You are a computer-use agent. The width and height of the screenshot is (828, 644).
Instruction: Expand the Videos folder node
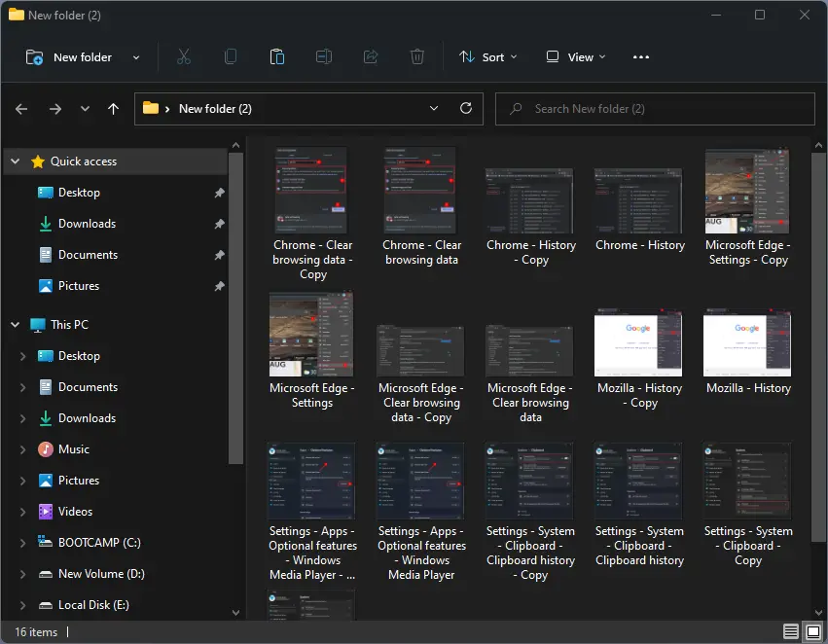tap(22, 512)
